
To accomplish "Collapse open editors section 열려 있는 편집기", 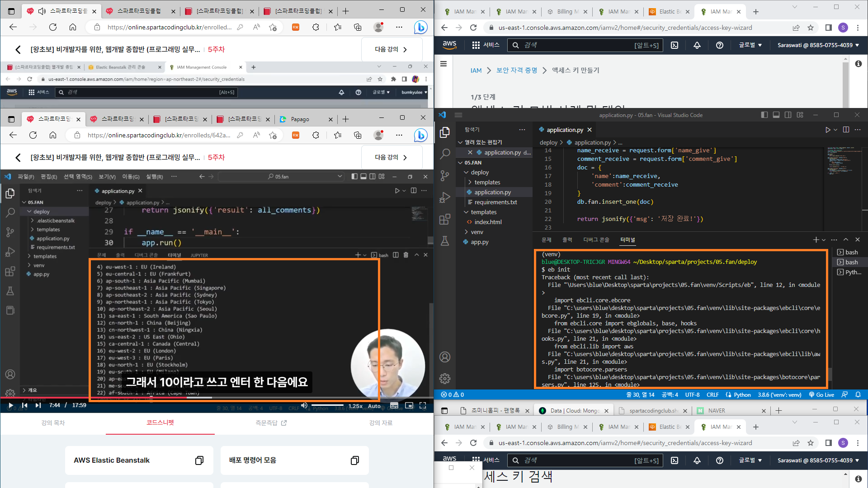I will pos(483,142).
